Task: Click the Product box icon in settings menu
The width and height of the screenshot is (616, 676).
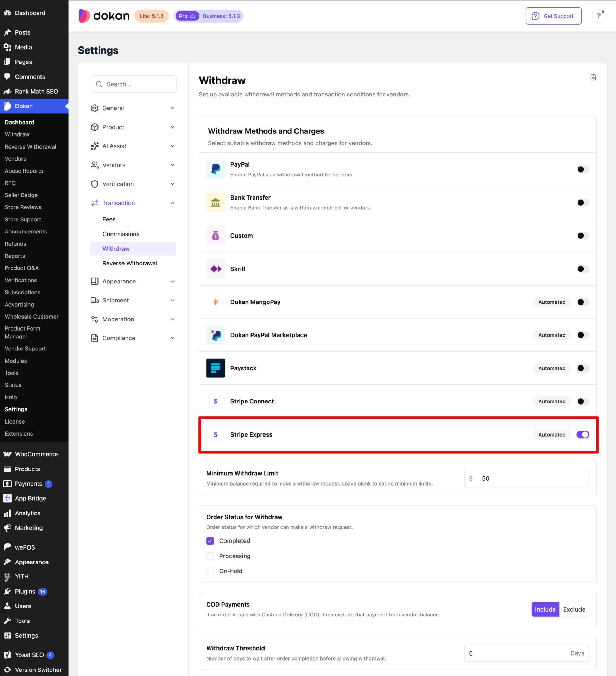Action: point(95,127)
